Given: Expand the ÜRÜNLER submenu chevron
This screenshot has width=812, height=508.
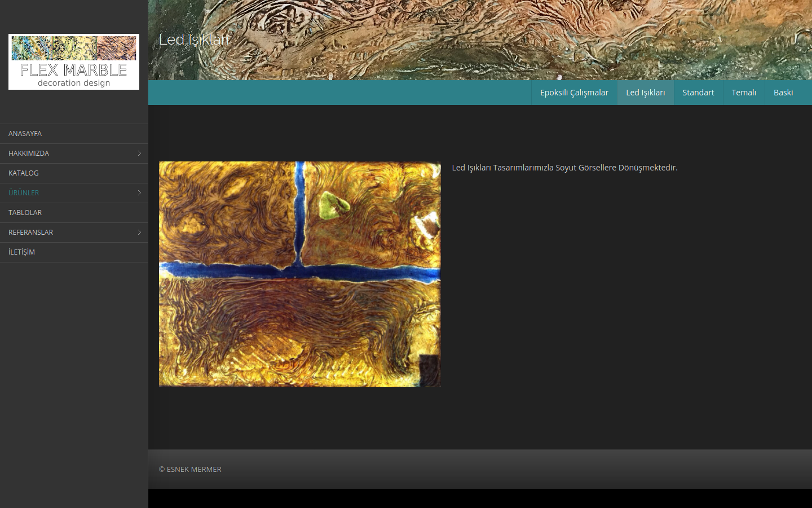Looking at the screenshot, I should point(139,193).
